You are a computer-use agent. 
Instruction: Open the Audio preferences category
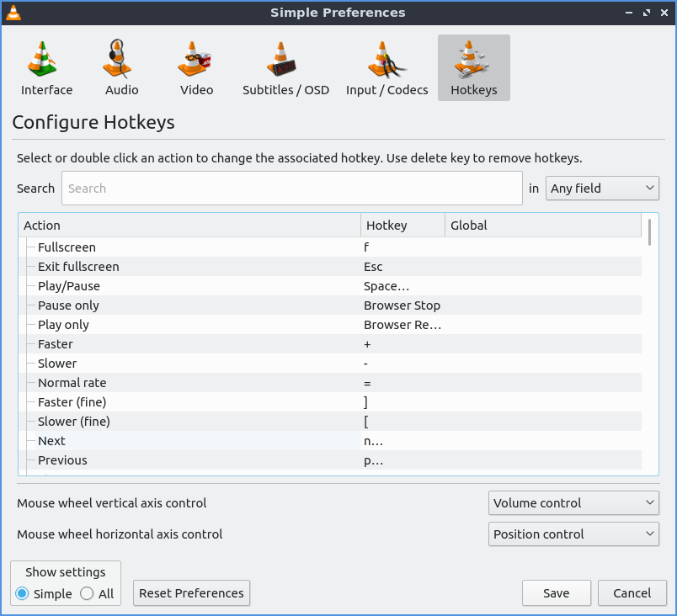pyautogui.click(x=121, y=68)
